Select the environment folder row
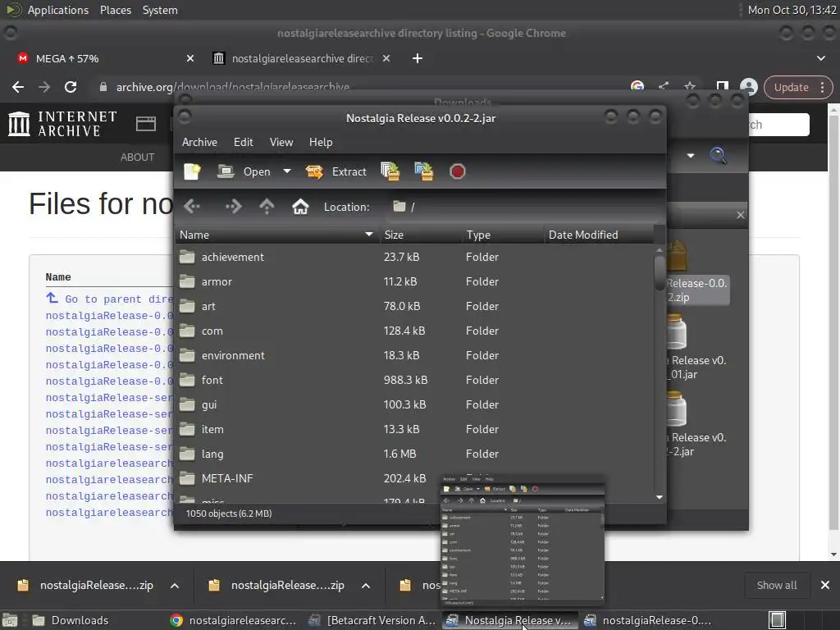The height and width of the screenshot is (630, 840). click(414, 356)
